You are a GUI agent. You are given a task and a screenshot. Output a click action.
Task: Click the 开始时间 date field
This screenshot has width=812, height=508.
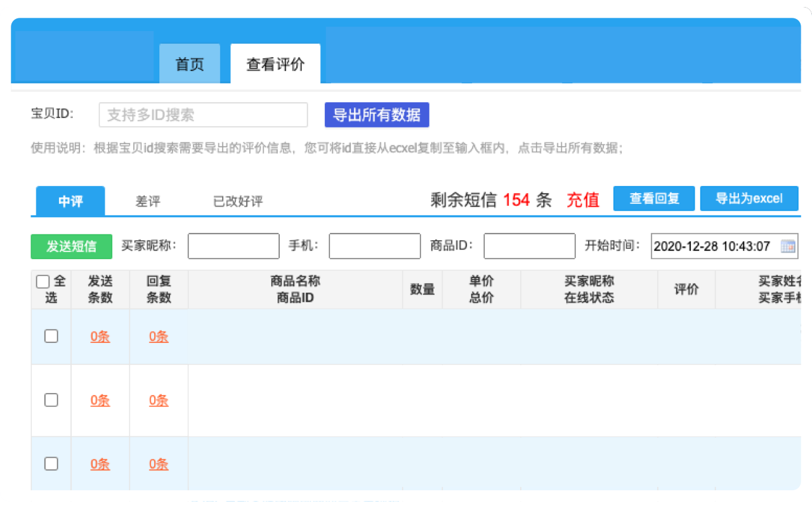pyautogui.click(x=724, y=246)
